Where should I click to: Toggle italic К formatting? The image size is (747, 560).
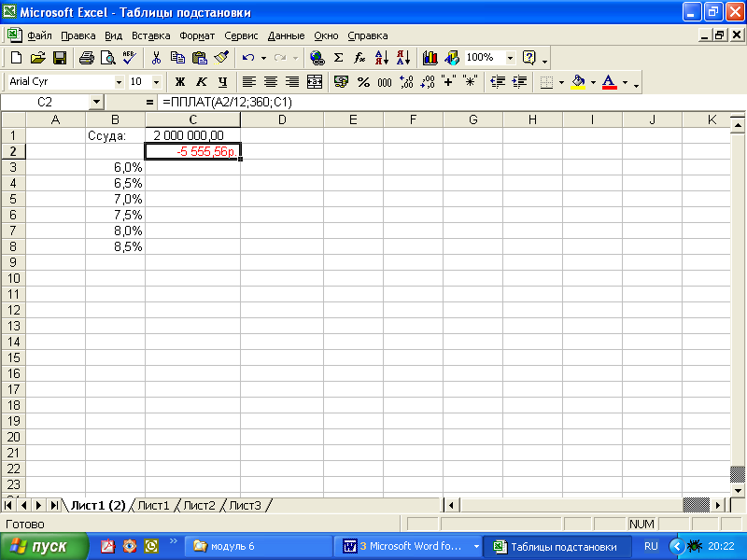point(202,82)
